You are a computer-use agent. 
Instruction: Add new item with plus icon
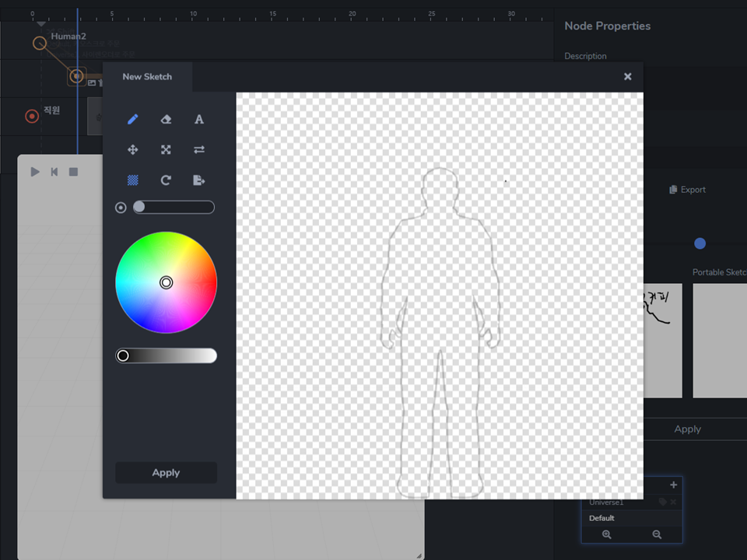coord(673,485)
